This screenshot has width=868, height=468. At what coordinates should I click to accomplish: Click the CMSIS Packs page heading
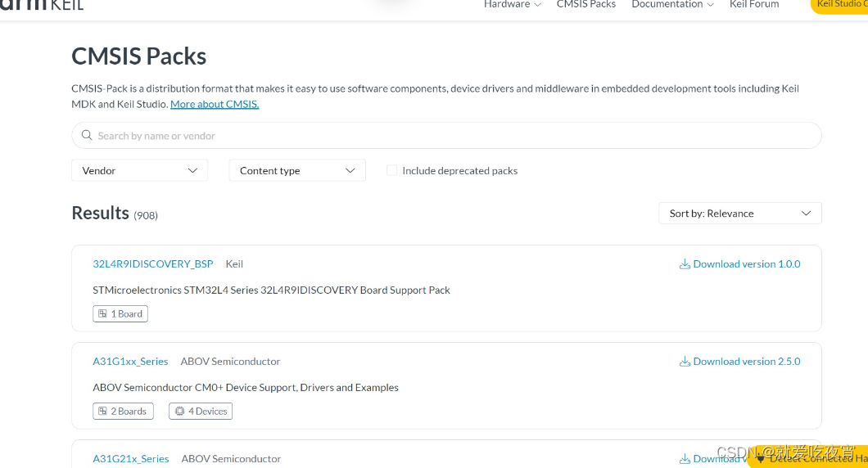139,56
